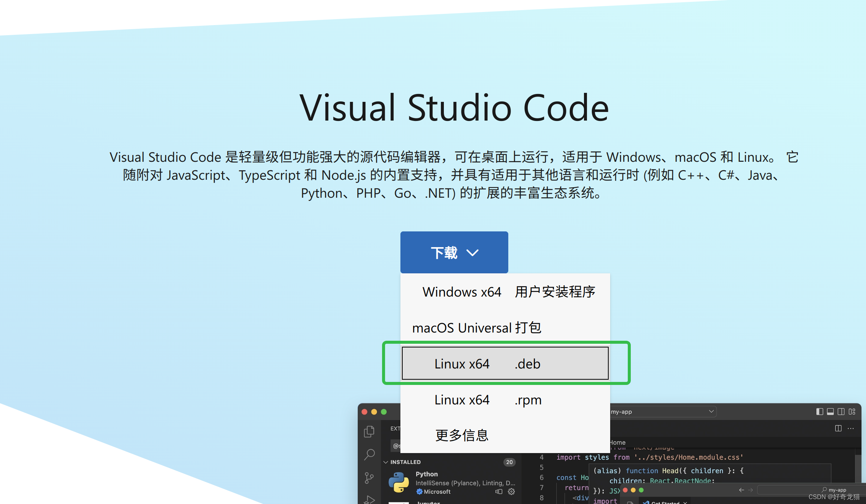Image resolution: width=866 pixels, height=504 pixels.
Task: Toggle secondary sidebar layout icon
Action: 841,412
